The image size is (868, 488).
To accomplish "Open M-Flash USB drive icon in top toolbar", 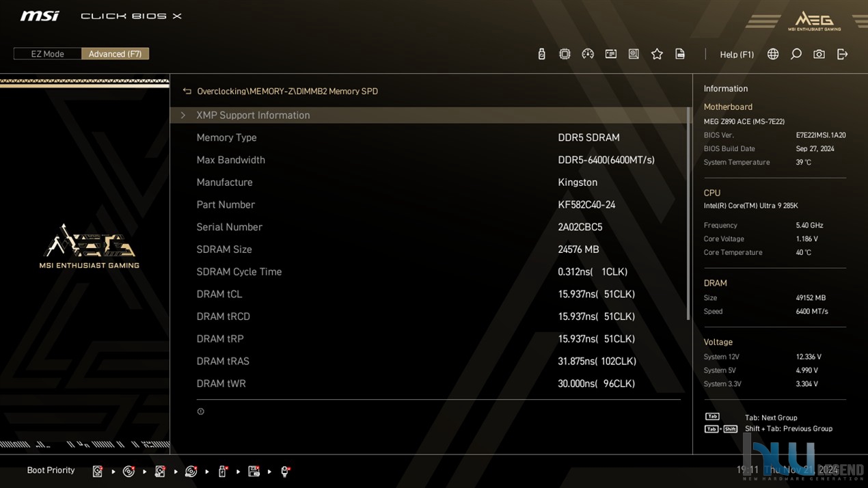I will click(x=541, y=54).
